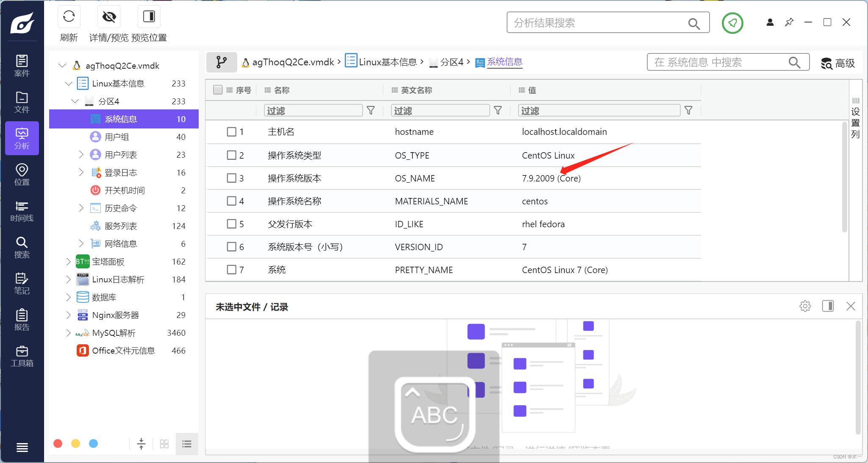Screen dimensions: 868x463
Task: Tick the checkbox for row 3 操作系统版本
Action: (231, 178)
